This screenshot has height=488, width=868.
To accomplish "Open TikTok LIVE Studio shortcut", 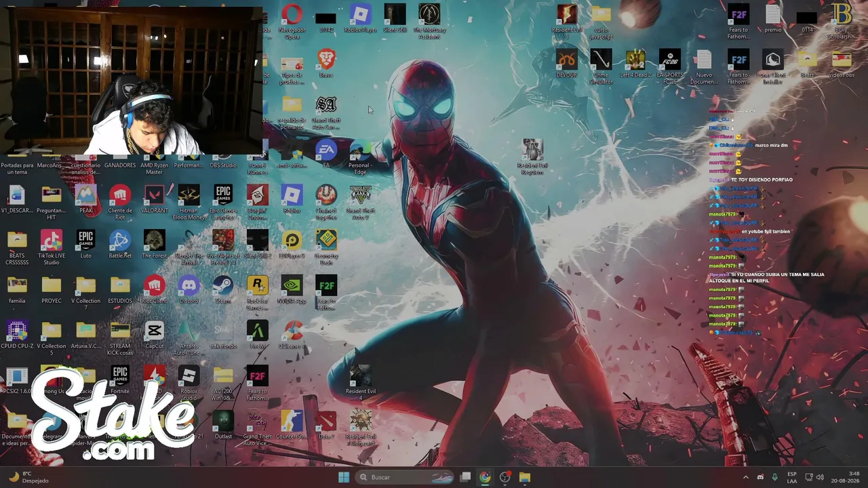I will coord(51,247).
